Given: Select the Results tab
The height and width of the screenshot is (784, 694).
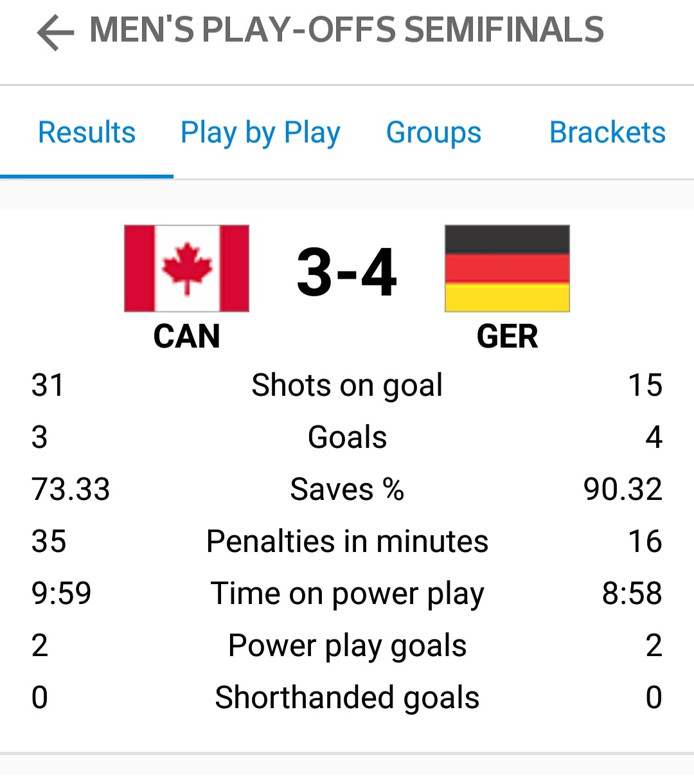Looking at the screenshot, I should (x=87, y=133).
